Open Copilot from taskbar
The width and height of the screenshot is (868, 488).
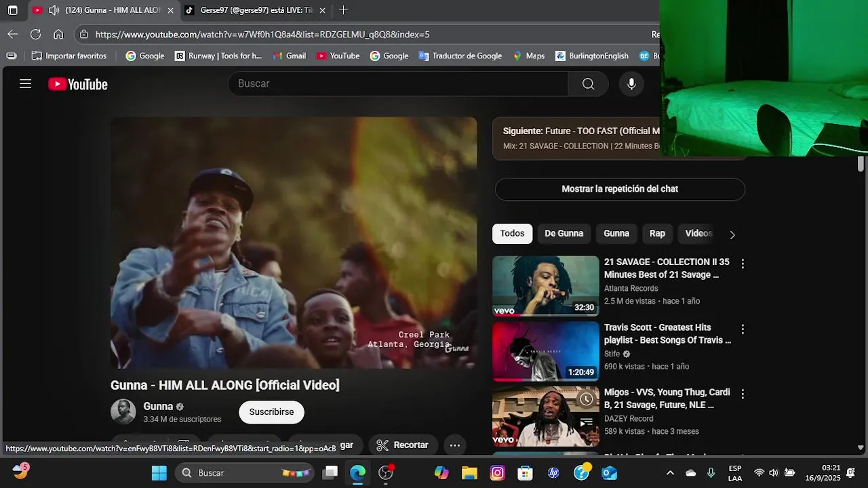coord(441,472)
